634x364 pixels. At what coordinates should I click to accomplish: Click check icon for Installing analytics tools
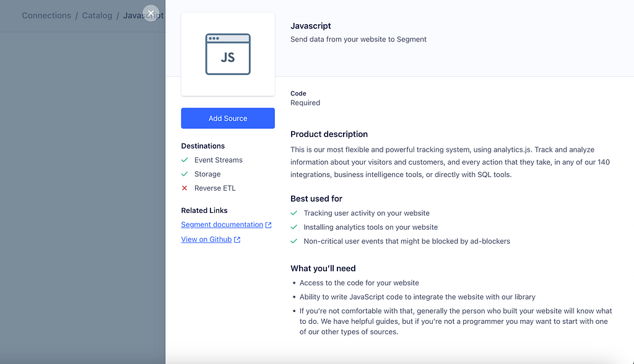coord(294,227)
